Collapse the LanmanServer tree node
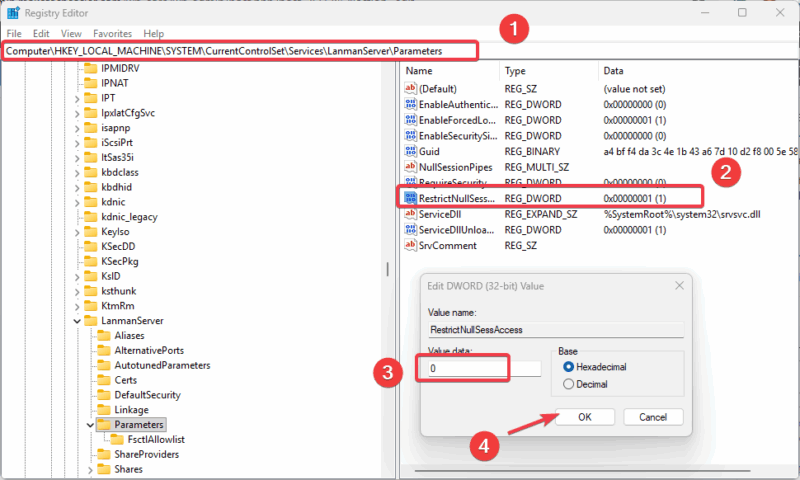The height and width of the screenshot is (480, 800). 77,321
